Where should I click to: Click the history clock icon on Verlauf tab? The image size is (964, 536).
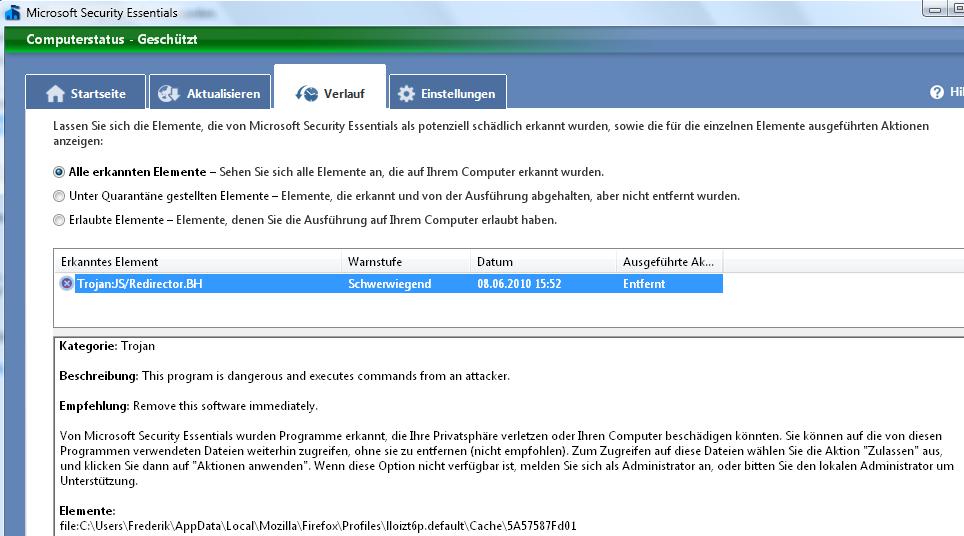coord(307,93)
